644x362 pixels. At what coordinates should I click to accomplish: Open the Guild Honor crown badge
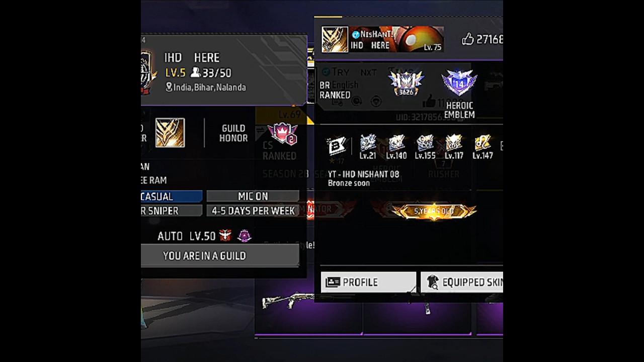(x=282, y=133)
